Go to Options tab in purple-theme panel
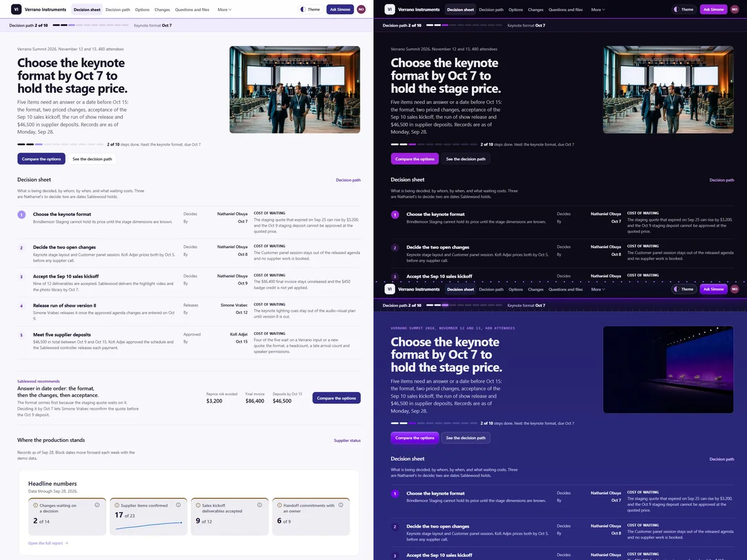The width and height of the screenshot is (747, 560). point(515,289)
